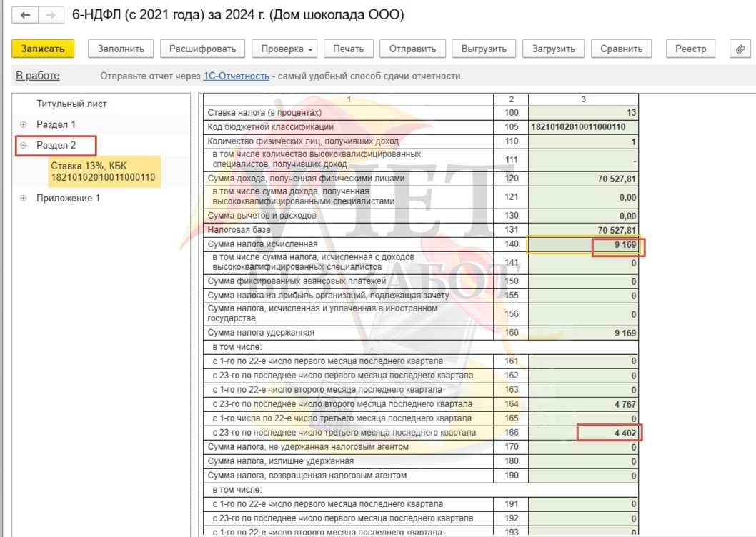The height and width of the screenshot is (537, 756).
Task: Click the 'Налоговая база' row label
Action: click(239, 229)
